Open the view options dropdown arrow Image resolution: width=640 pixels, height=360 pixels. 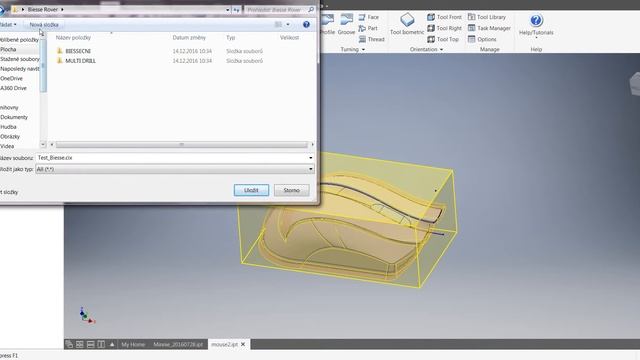click(288, 24)
